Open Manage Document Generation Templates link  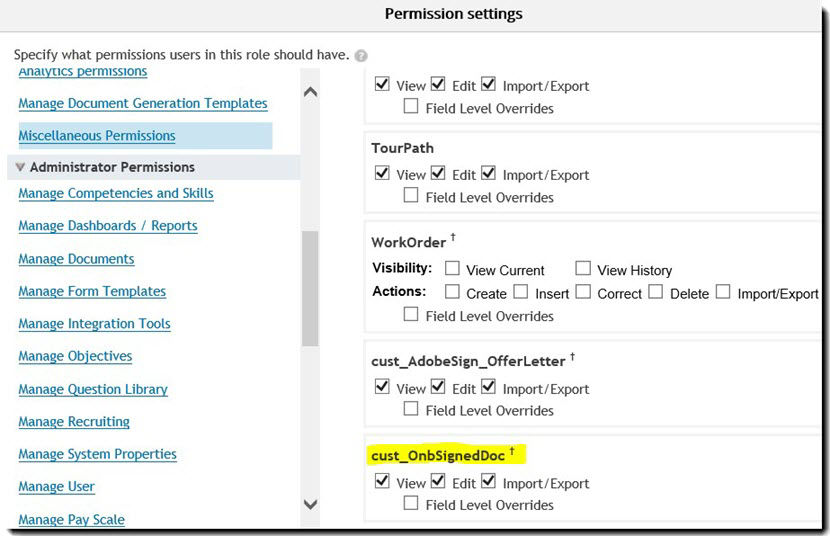coord(143,103)
